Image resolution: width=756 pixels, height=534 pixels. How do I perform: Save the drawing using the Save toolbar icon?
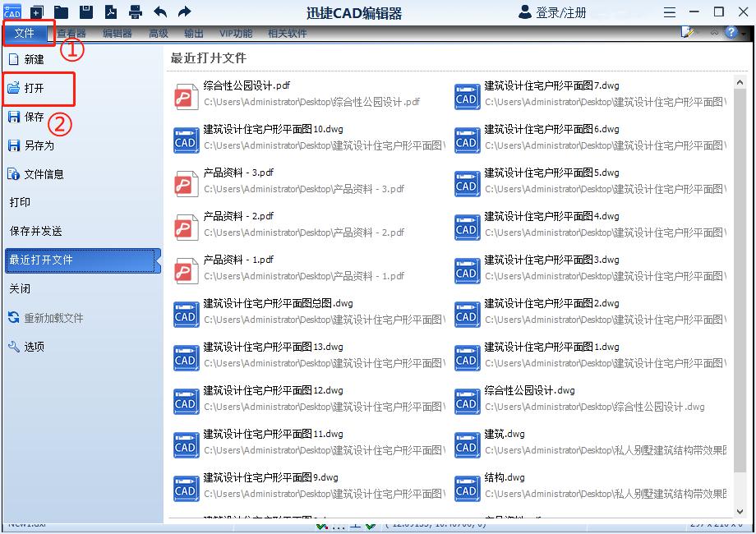tap(86, 12)
